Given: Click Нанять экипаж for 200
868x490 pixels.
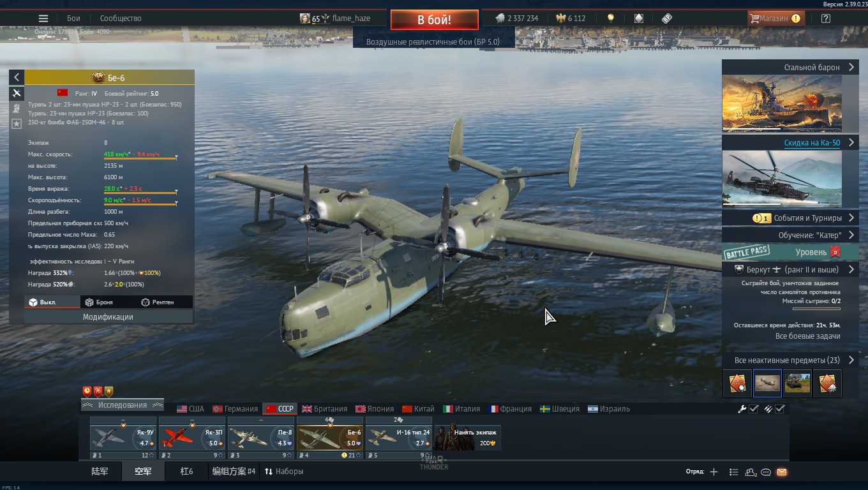Looking at the screenshot, I should (468, 437).
